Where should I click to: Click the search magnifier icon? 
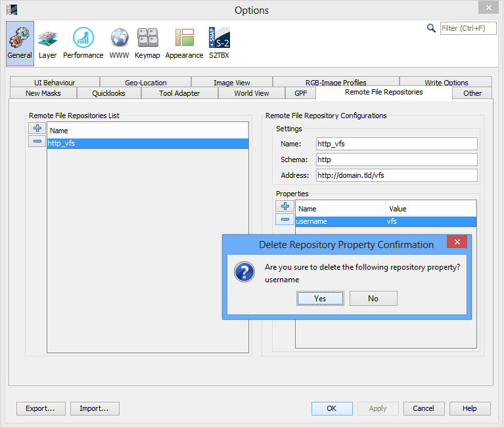pos(431,28)
